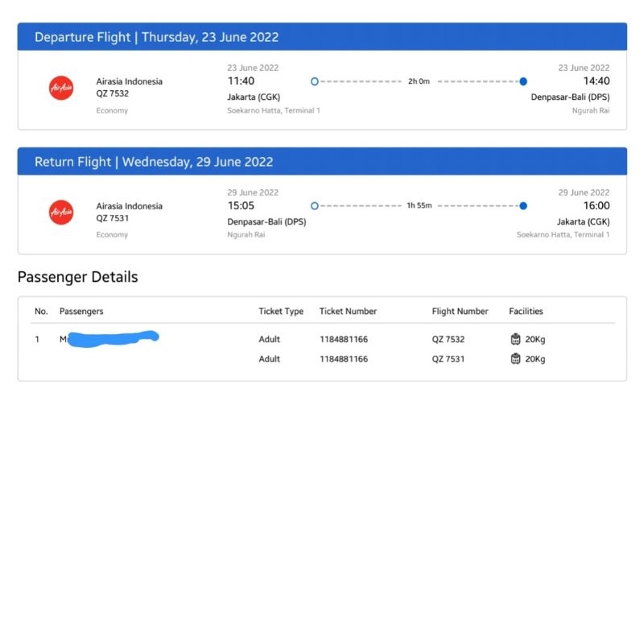Click the 2h 0m duration marker on the route line
Viewport: 644px width, 644px height.
tap(419, 80)
